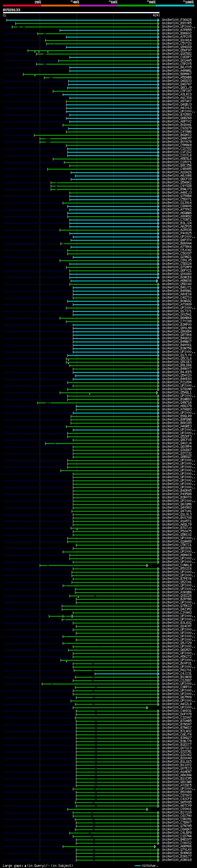Image resolution: width=197 pixels, height=868 pixels.
Task: Click the purple ~60% identity color segment
Action: coord(98,6)
